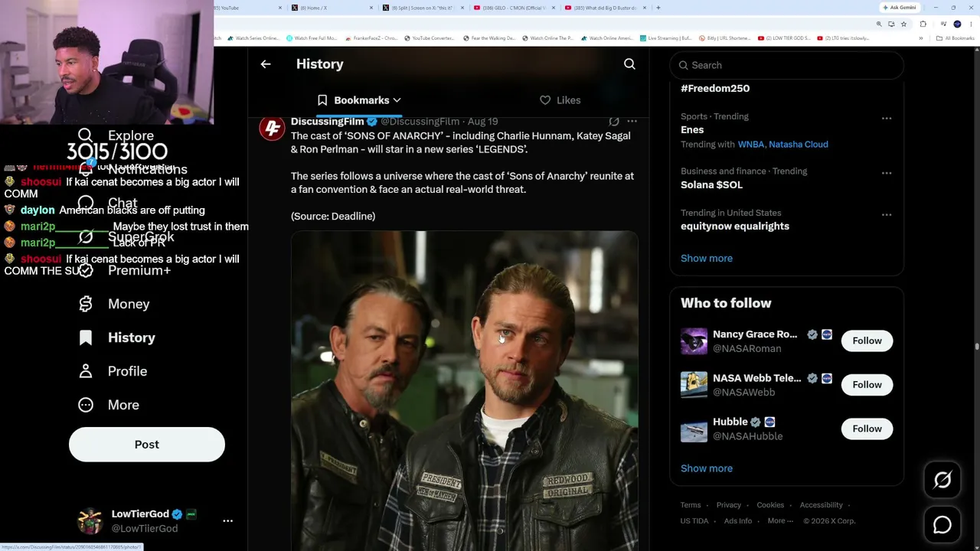The width and height of the screenshot is (980, 551).
Task: Open DiscussingFilm's profile avatar
Action: pos(272,128)
